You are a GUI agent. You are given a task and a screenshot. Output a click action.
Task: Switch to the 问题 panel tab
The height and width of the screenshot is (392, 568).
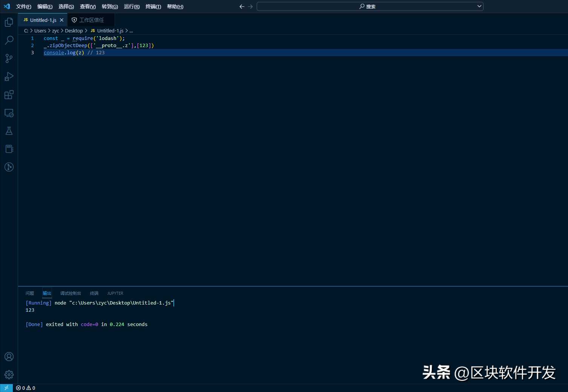point(30,293)
